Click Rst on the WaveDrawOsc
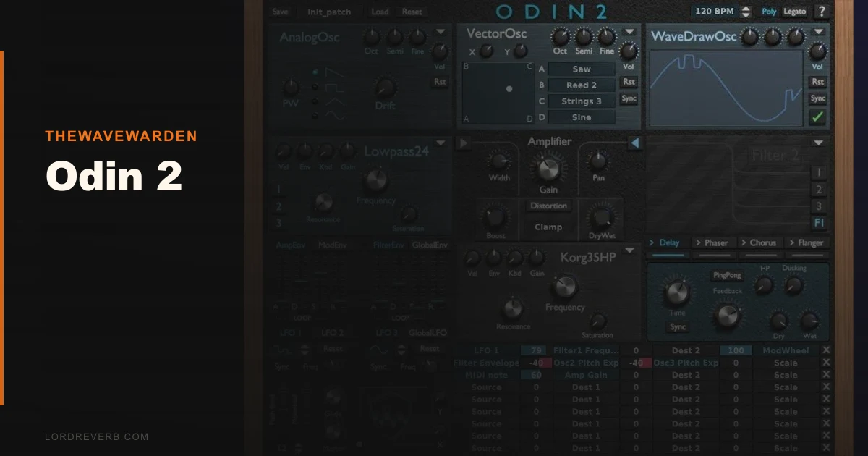This screenshot has width=868, height=456. [818, 82]
